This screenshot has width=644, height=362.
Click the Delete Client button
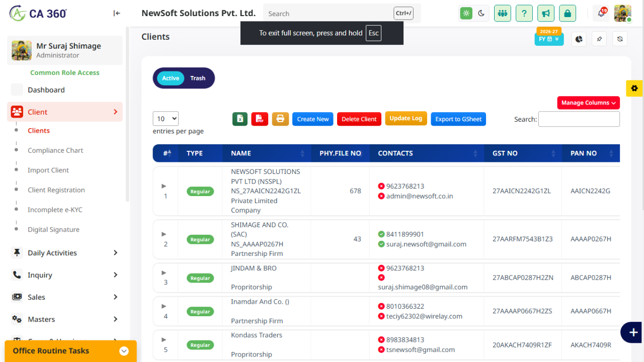pos(359,119)
